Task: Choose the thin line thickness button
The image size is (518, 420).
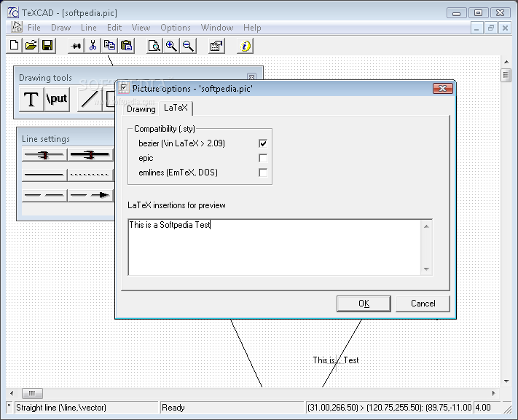Action: [x=44, y=154]
